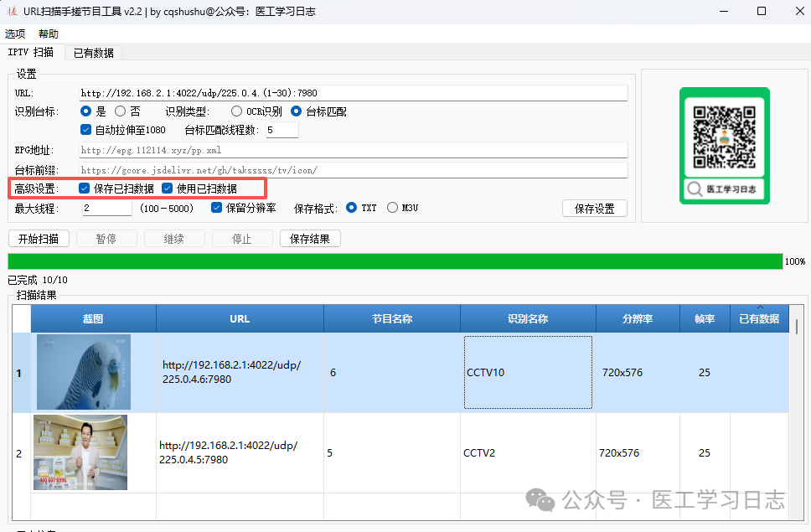Image resolution: width=811 pixels, height=532 pixels.
Task: Click the CCTV10 parrot screenshot thumbnail
Action: (84, 372)
